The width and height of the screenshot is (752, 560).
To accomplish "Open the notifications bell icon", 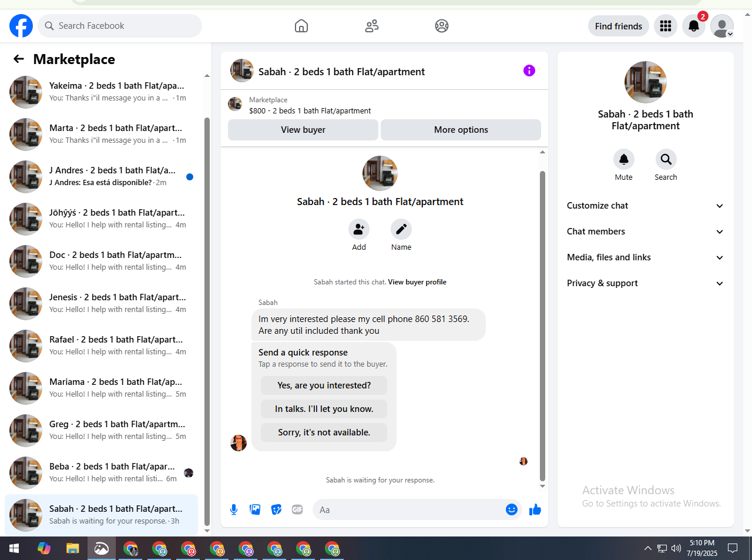I will click(x=694, y=26).
